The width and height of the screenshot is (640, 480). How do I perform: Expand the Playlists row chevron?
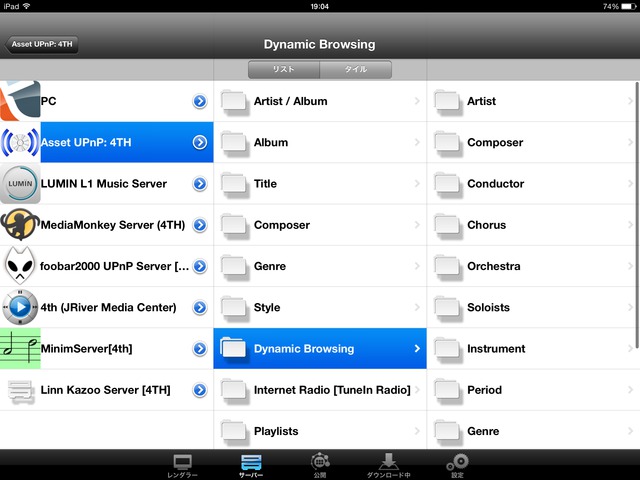(417, 431)
